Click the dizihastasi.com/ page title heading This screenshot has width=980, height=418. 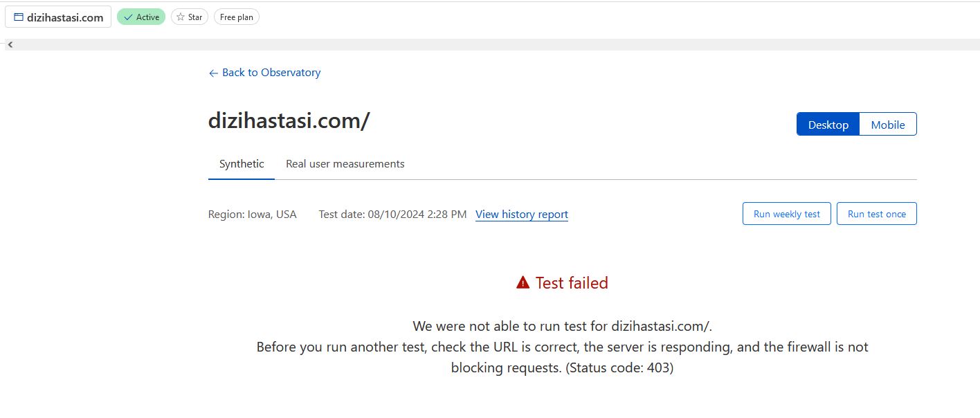[289, 121]
